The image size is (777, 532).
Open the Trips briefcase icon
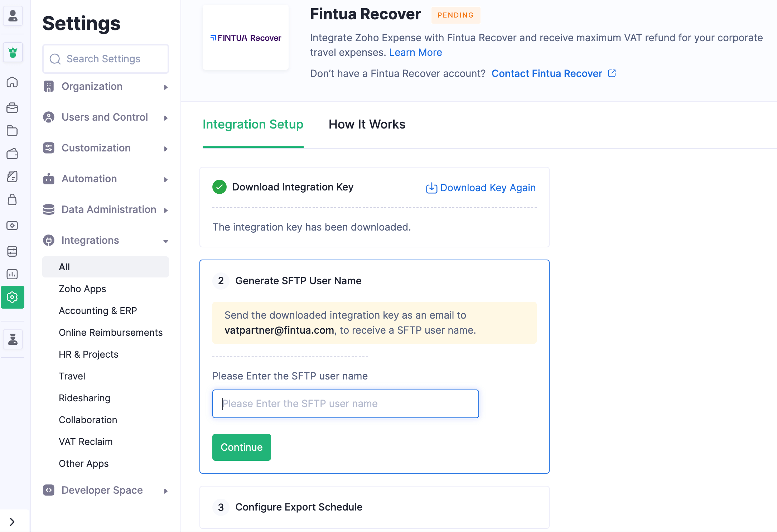[x=12, y=108]
